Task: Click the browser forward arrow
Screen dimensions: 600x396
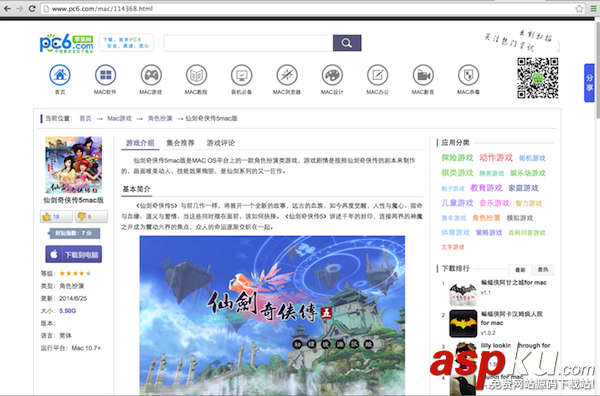Action: point(20,8)
